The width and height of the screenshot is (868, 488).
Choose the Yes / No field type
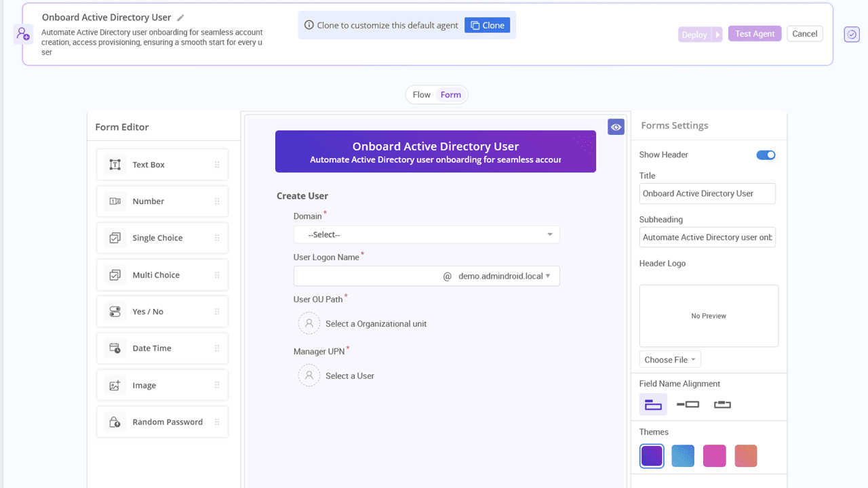tap(162, 311)
